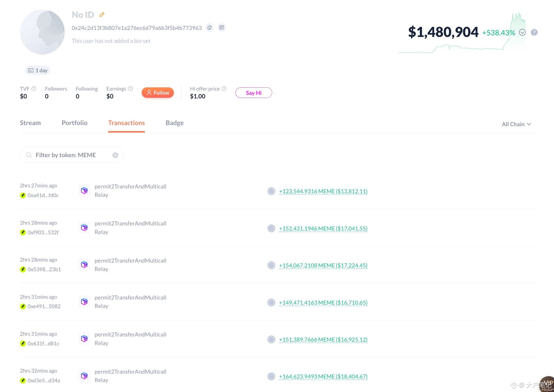Screen dimensions: 554x392
Task: Copy the wallet address
Action: click(x=209, y=28)
